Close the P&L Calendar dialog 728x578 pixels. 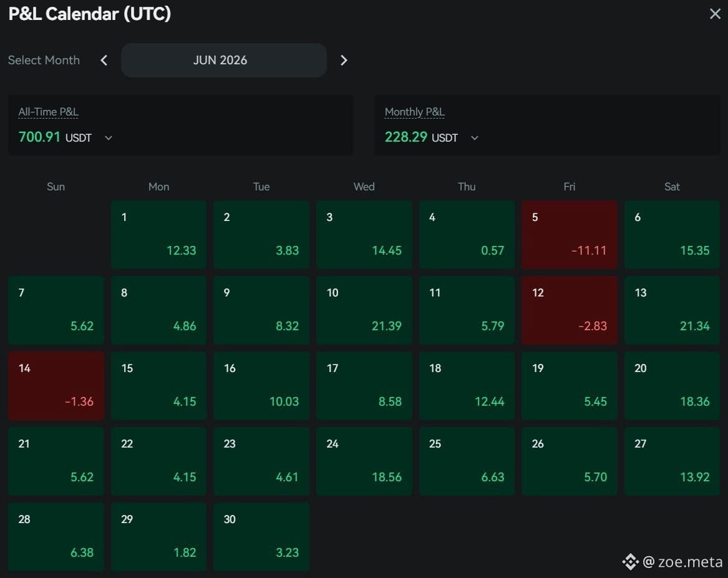pos(715,14)
